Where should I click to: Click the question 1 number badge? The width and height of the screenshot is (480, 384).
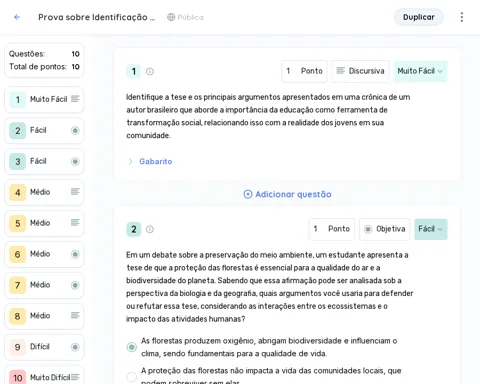click(134, 71)
